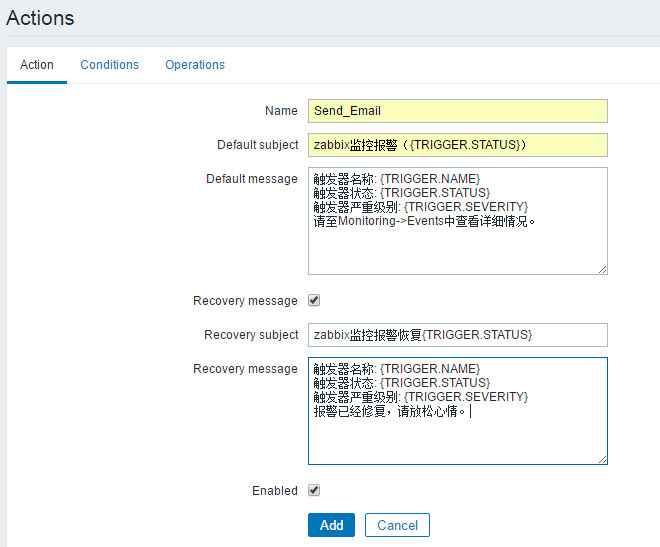Click inside the Recovery message text area
660x547 pixels.
click(457, 410)
